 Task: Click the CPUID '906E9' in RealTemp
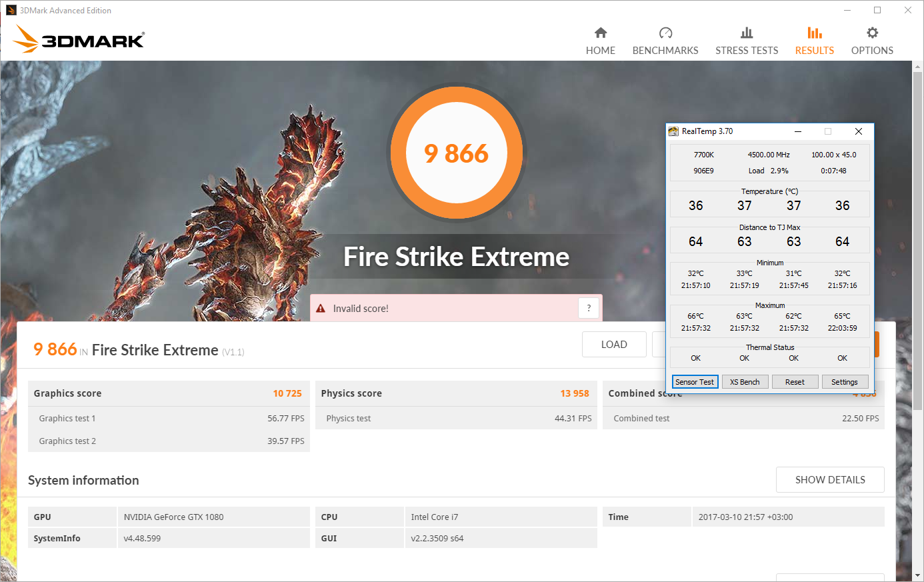point(704,171)
